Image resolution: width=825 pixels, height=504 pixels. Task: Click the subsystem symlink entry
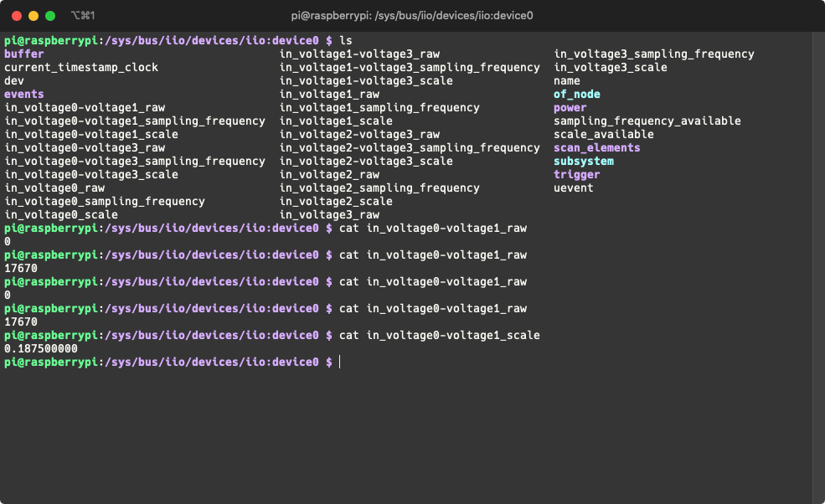[x=584, y=161]
